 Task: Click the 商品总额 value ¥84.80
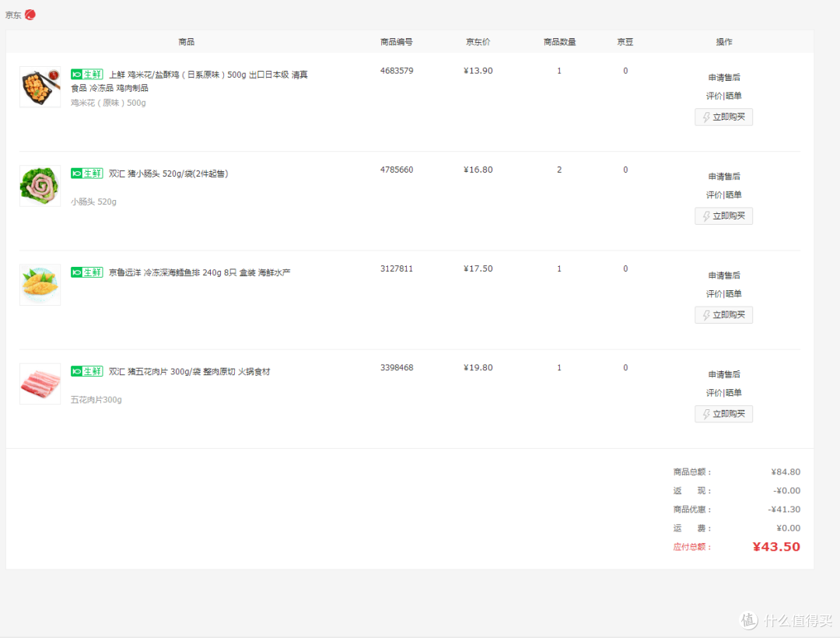(x=786, y=472)
